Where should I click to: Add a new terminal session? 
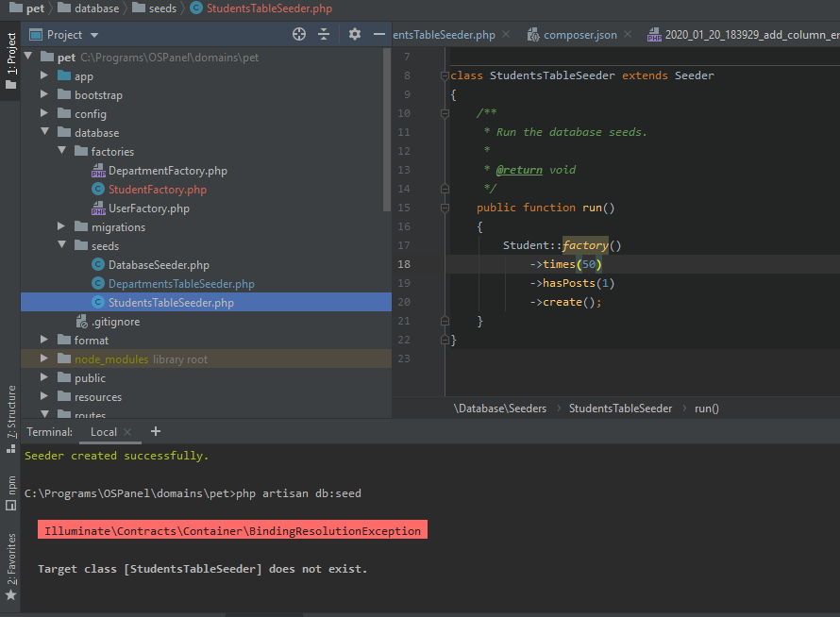(x=156, y=431)
